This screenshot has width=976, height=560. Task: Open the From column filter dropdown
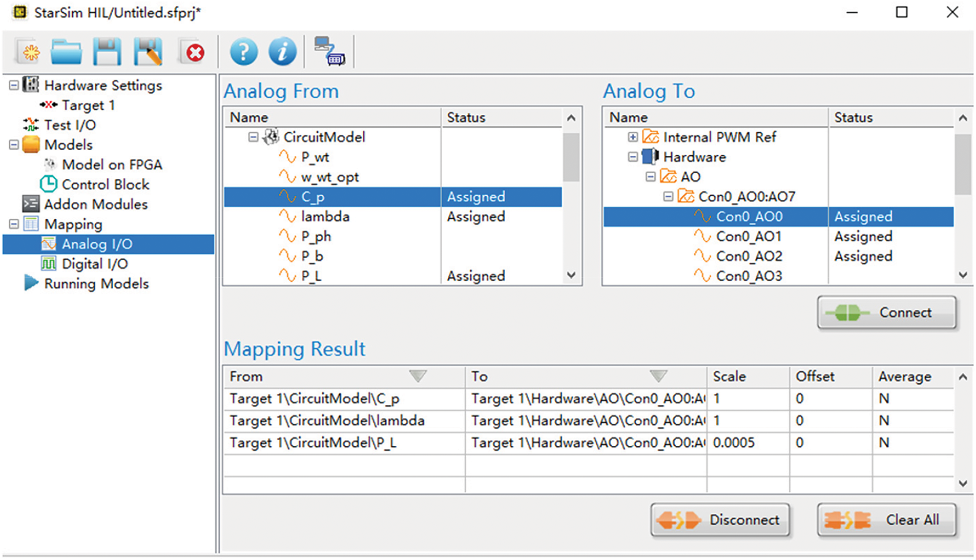418,377
